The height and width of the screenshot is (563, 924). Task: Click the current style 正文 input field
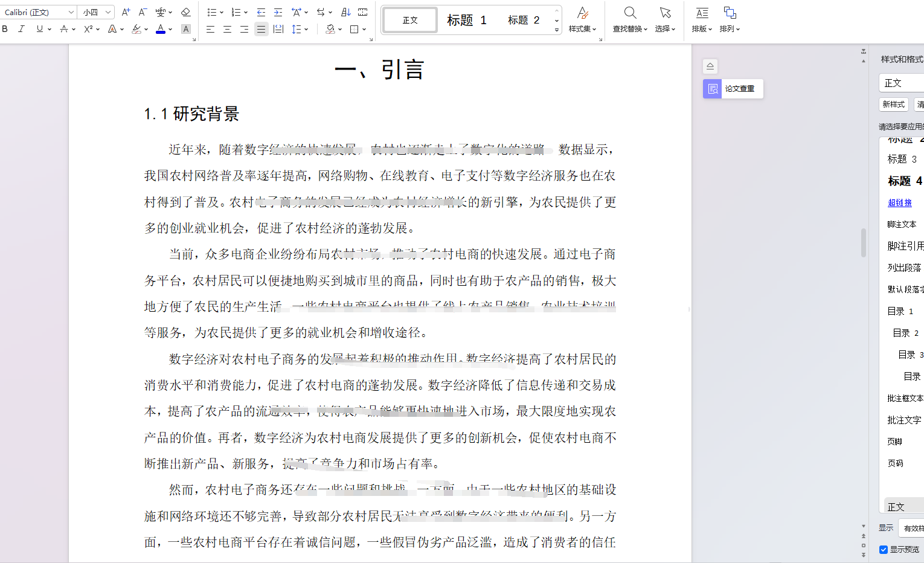tap(902, 83)
